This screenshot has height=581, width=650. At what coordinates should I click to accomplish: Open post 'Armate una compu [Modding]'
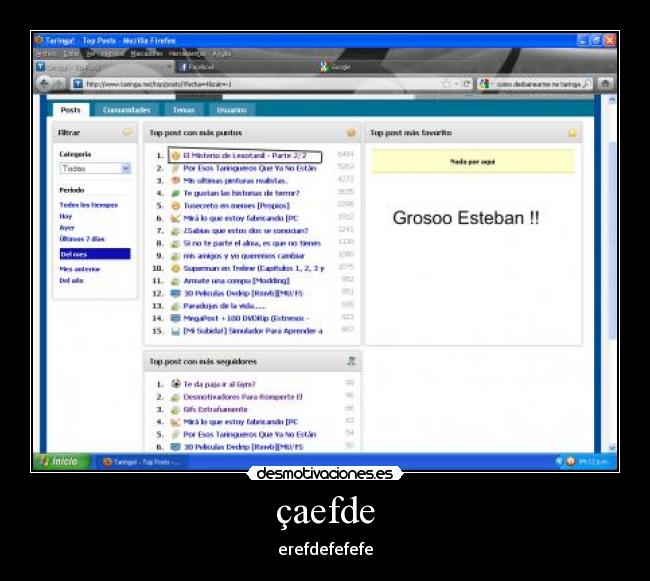(x=236, y=281)
